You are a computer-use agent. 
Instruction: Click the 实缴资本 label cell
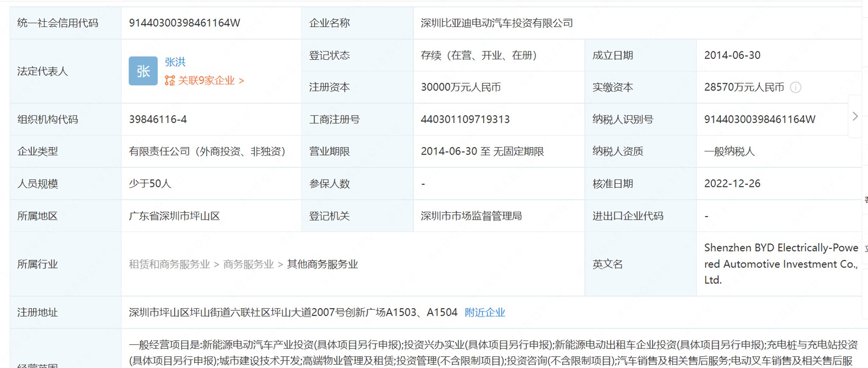tap(640, 87)
